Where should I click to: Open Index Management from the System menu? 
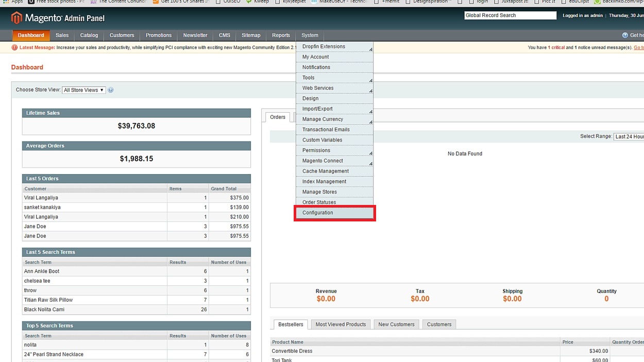(334, 181)
